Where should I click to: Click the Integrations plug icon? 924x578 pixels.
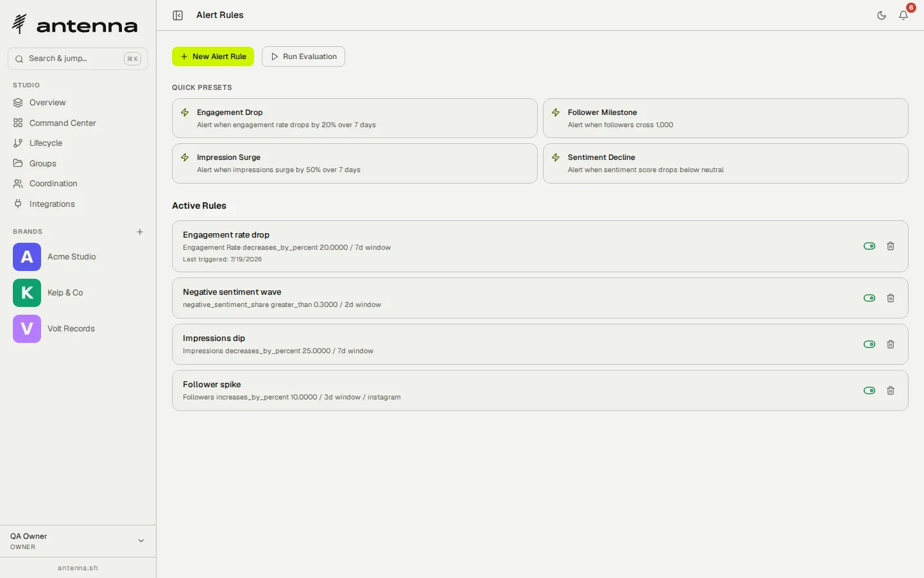click(18, 204)
